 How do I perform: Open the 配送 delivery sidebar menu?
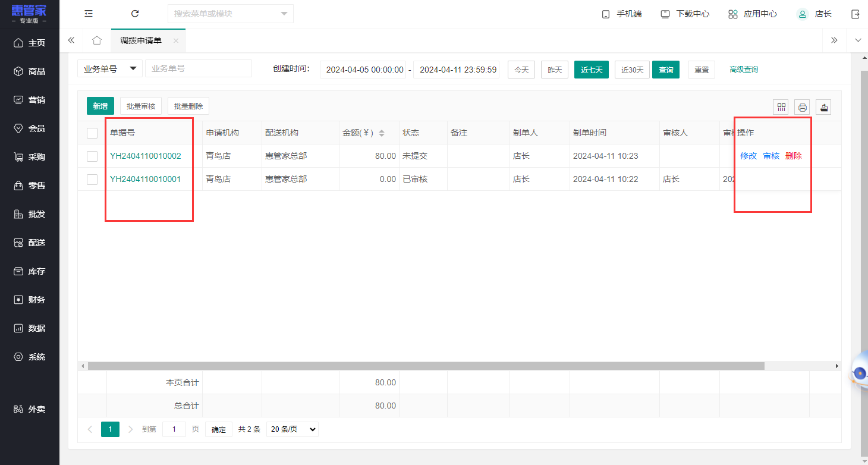click(x=30, y=243)
